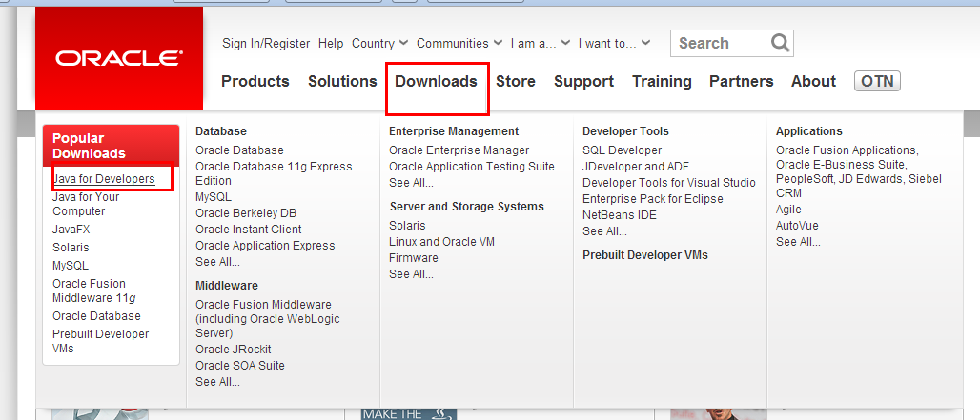Screen dimensions: 980x420
Task: Open Firmware link
Action: (x=413, y=258)
